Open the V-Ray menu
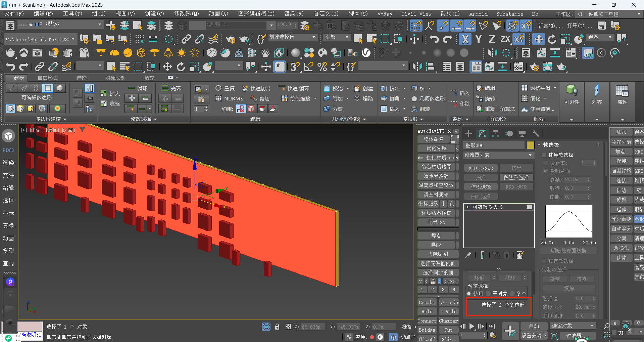 coord(385,14)
